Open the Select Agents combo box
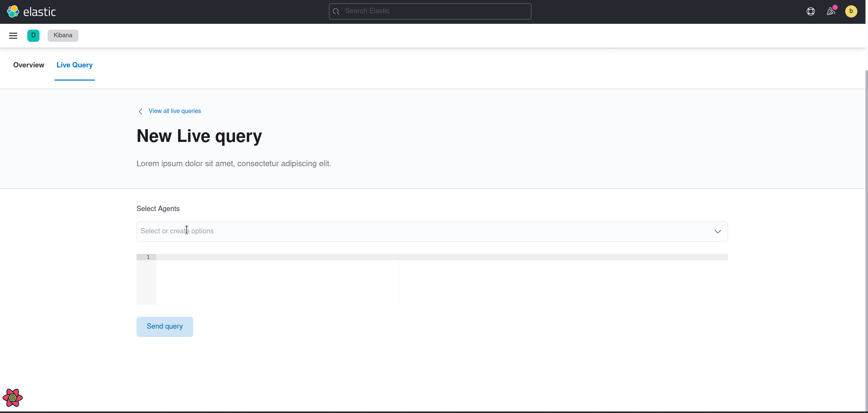This screenshot has height=413, width=868. (x=404, y=231)
